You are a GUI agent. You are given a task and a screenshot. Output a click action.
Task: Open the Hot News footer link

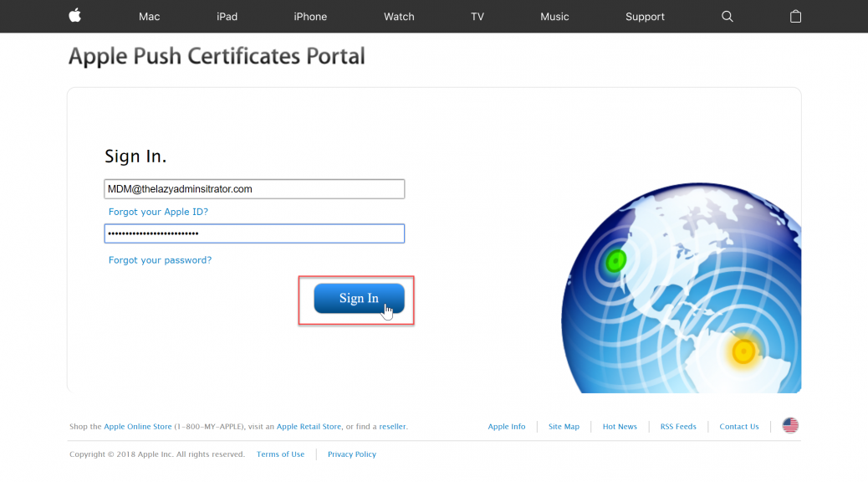click(x=620, y=427)
